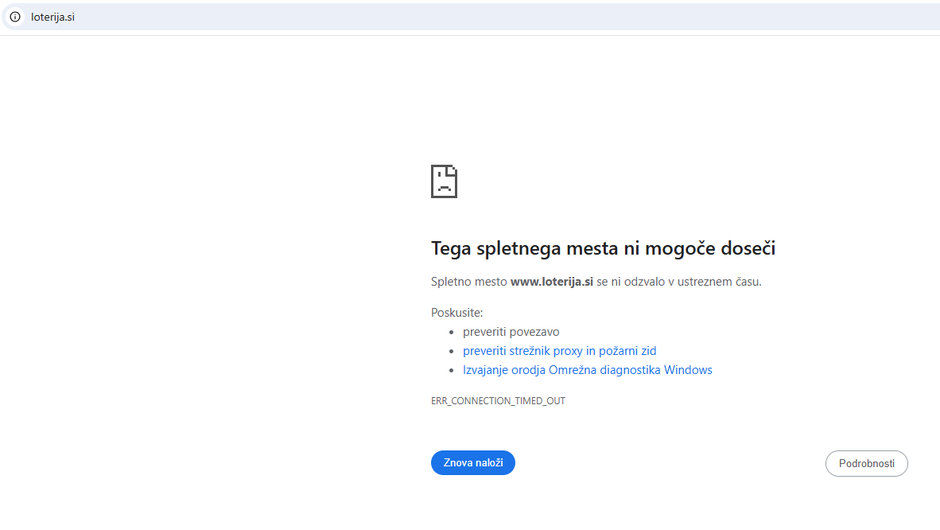Open the 'Podrobnosti' details button
The width and height of the screenshot is (940, 530).
click(x=866, y=463)
